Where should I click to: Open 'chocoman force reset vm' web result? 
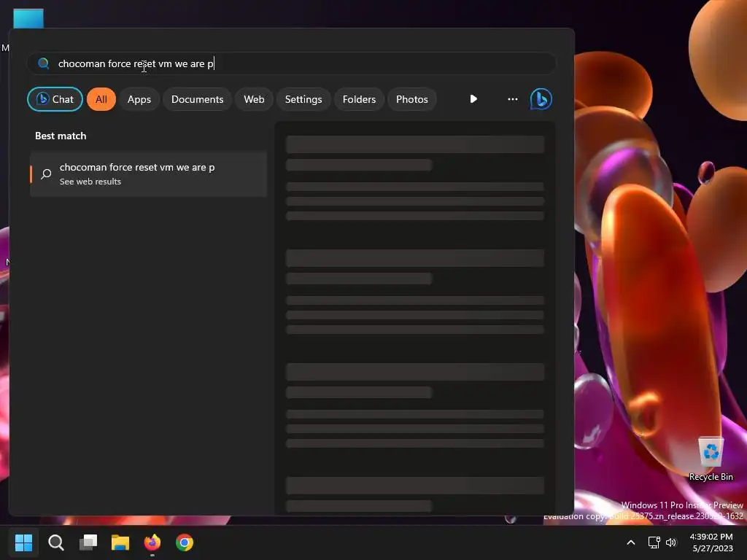pyautogui.click(x=148, y=174)
